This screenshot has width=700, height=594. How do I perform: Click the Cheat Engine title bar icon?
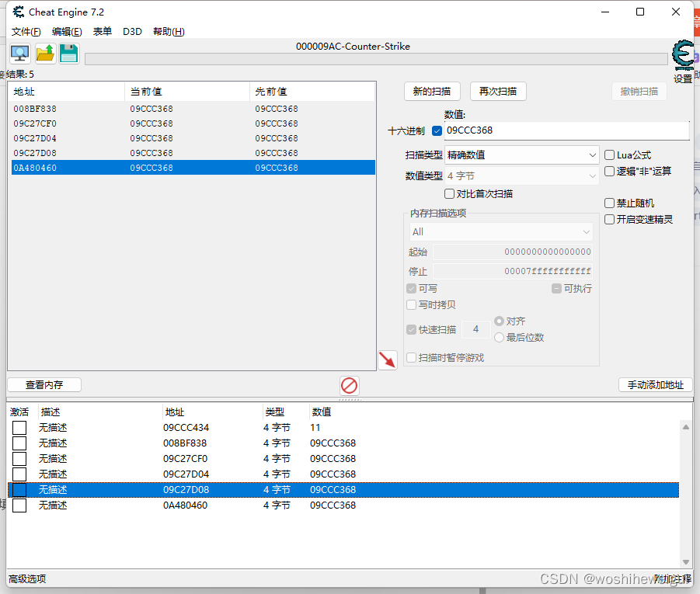19,12
